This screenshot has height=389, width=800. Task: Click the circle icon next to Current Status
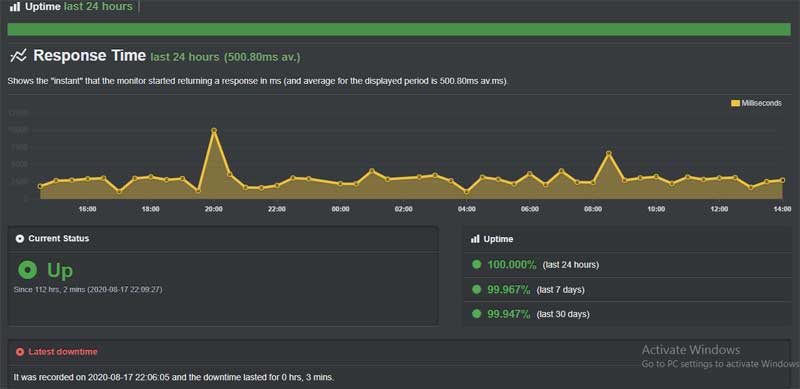pyautogui.click(x=20, y=239)
